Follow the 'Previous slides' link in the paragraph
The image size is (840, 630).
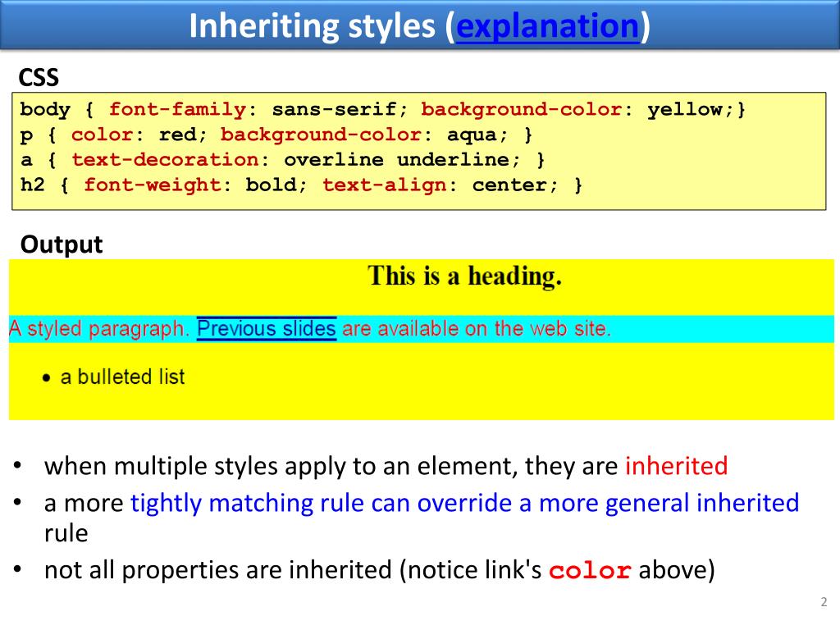coord(267,328)
